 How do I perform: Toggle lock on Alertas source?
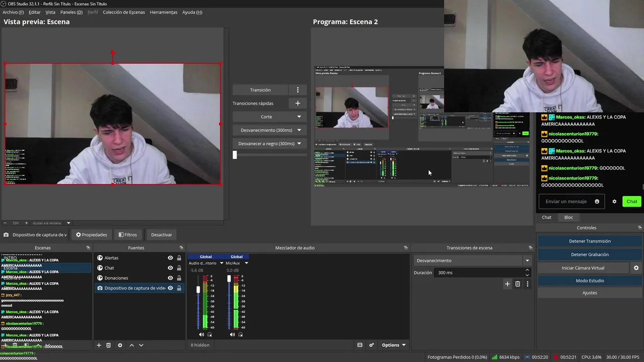coord(179,258)
